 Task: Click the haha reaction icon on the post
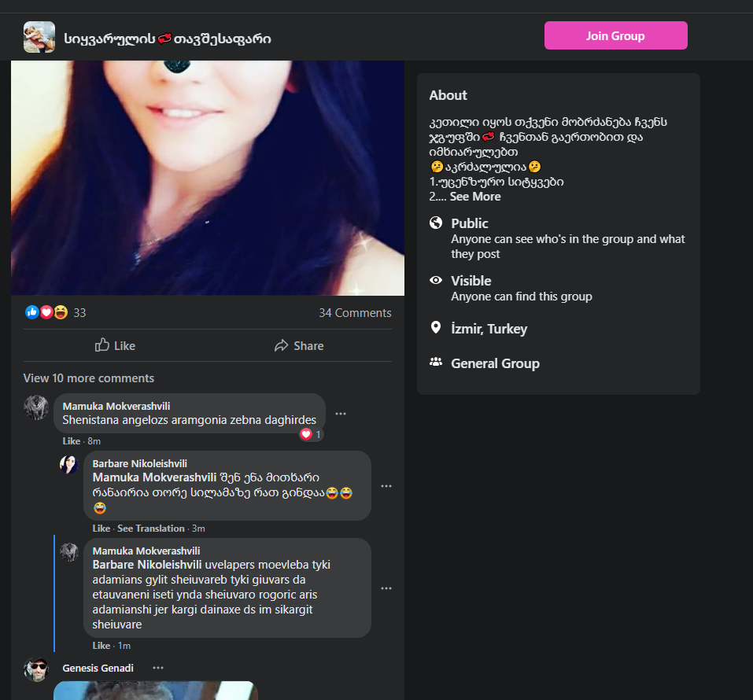tap(60, 312)
